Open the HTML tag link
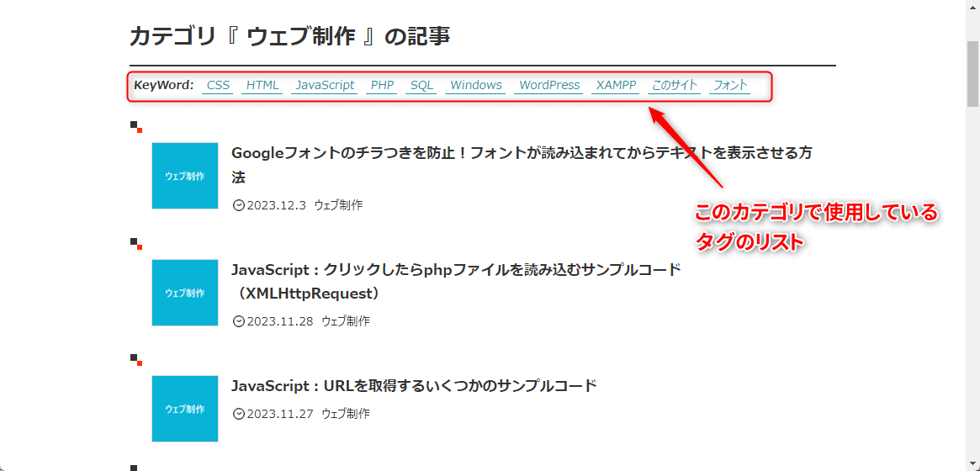Screen dimensions: 980x471 262,85
